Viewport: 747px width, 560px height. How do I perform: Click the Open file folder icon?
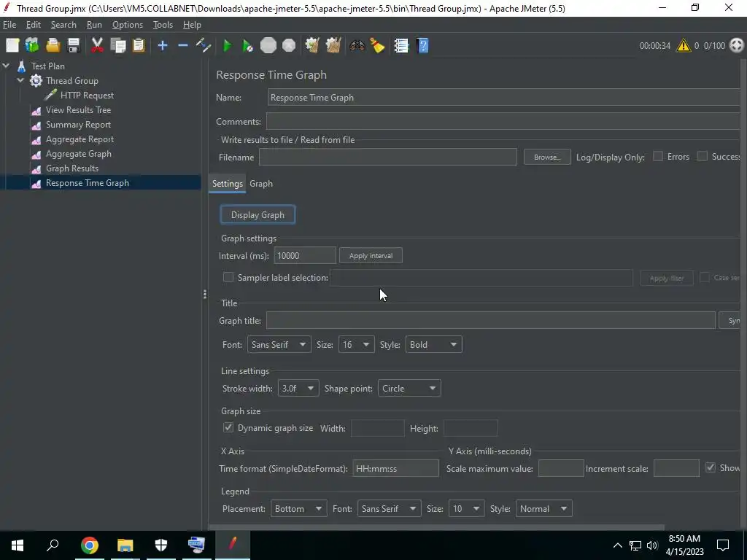[x=53, y=46]
